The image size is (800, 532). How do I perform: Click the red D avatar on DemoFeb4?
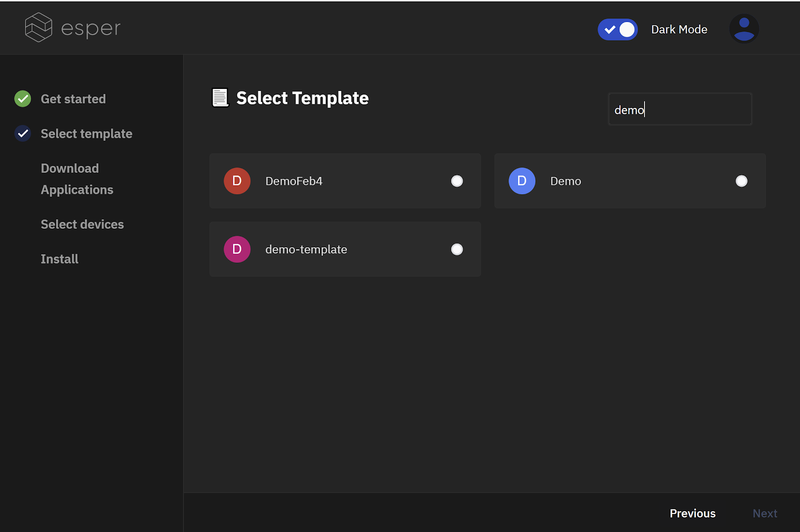pyautogui.click(x=236, y=181)
